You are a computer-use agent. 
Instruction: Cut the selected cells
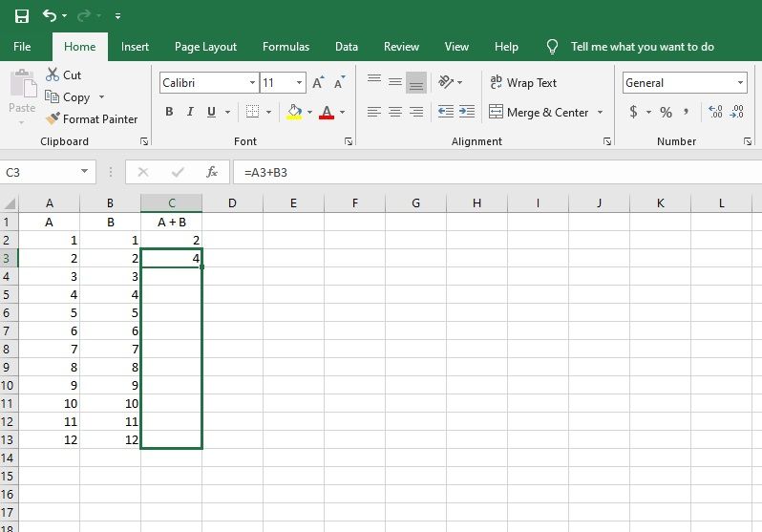(x=64, y=74)
